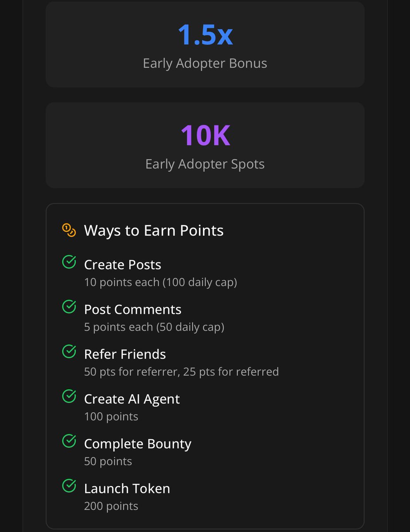Screen dimensions: 410x532
Task: Click the blue 1.5x bonus value
Action: click(x=205, y=35)
